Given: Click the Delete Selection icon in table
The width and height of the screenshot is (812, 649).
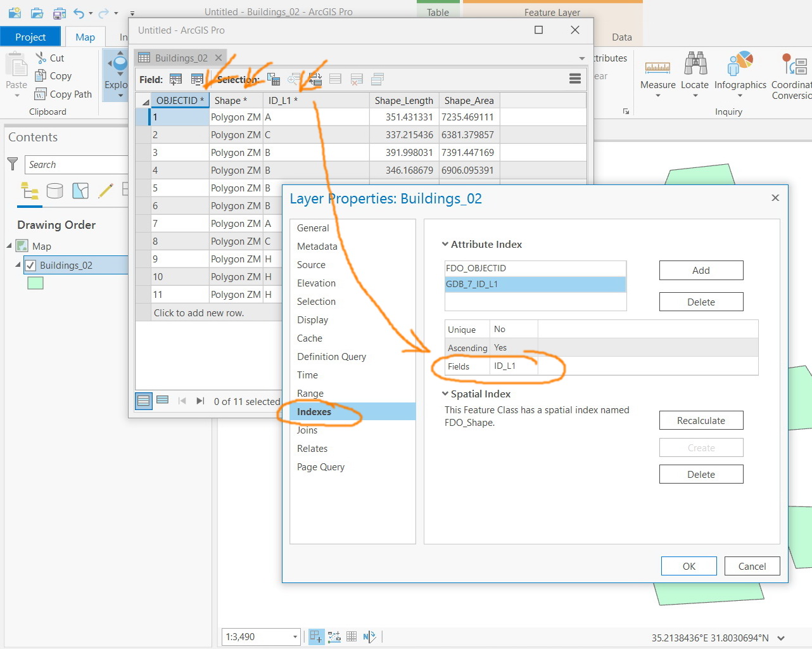Looking at the screenshot, I should 357,79.
